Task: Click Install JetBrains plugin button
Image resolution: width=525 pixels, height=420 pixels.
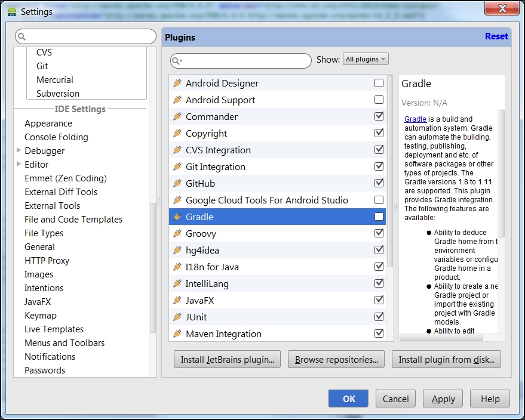Action: pos(227,360)
